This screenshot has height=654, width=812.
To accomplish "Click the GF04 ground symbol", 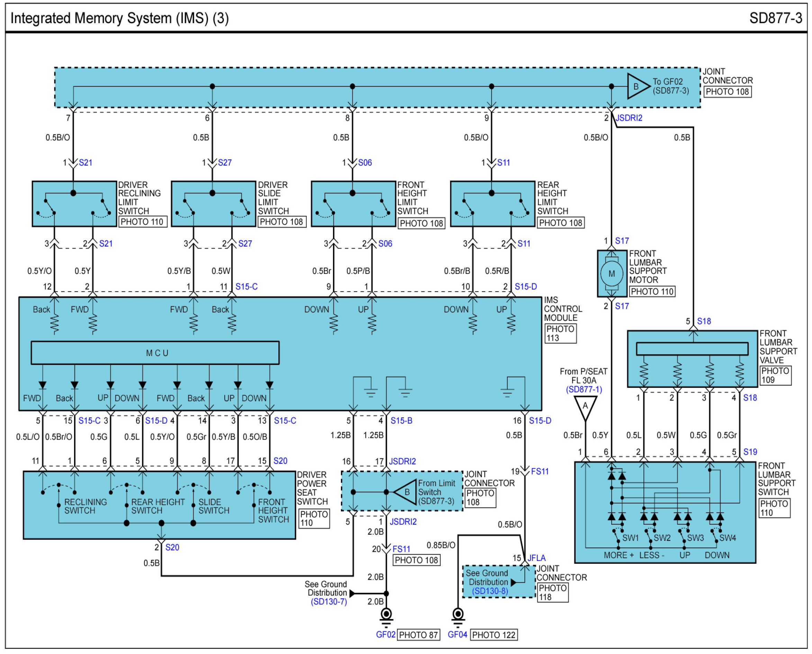I will (458, 615).
